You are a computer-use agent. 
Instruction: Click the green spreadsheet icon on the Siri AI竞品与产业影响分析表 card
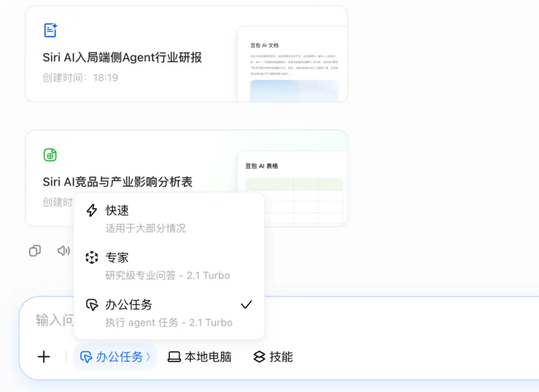[50, 155]
